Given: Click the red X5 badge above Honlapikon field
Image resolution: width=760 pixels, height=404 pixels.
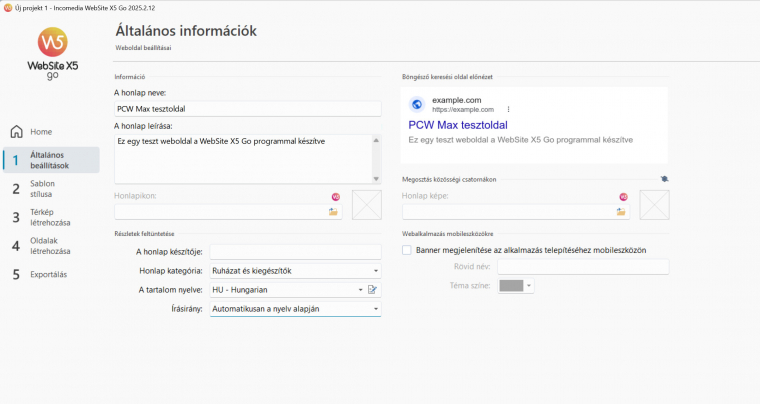Looking at the screenshot, I should point(335,197).
